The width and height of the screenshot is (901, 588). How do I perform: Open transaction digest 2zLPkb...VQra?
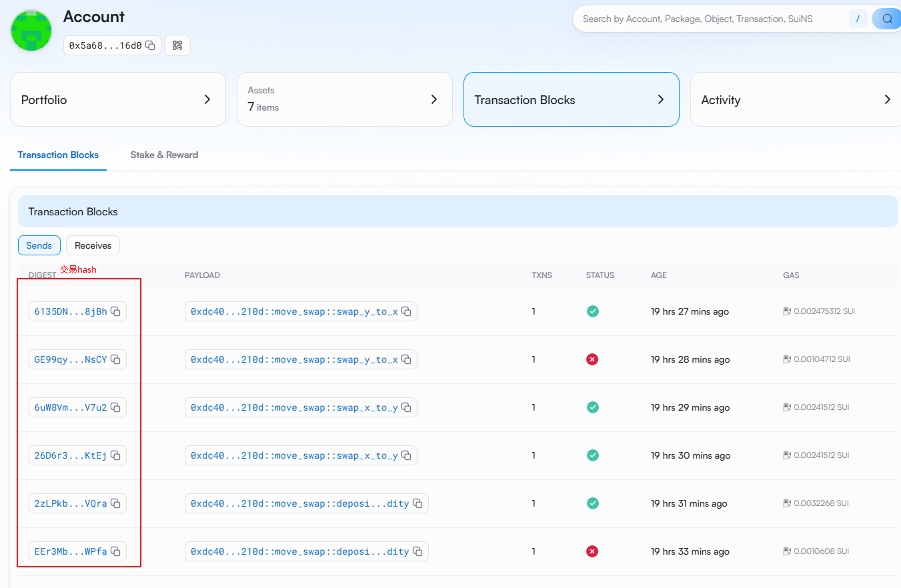coord(71,503)
